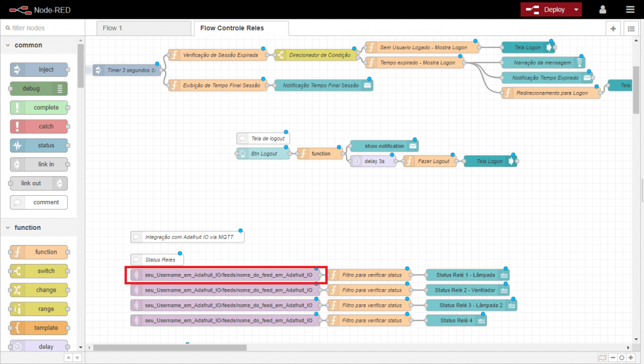Select Integração com Adafruit IO via MQTT comment
This screenshot has height=364, width=644.
pyautogui.click(x=187, y=237)
